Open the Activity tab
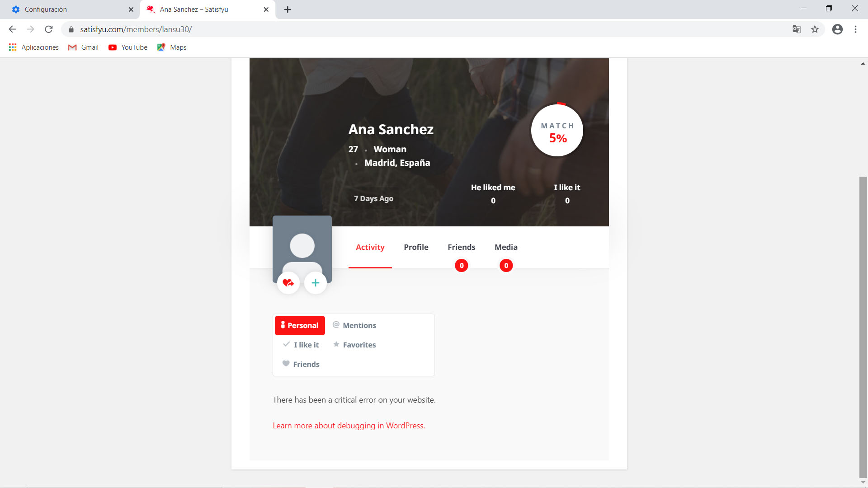 tap(370, 247)
